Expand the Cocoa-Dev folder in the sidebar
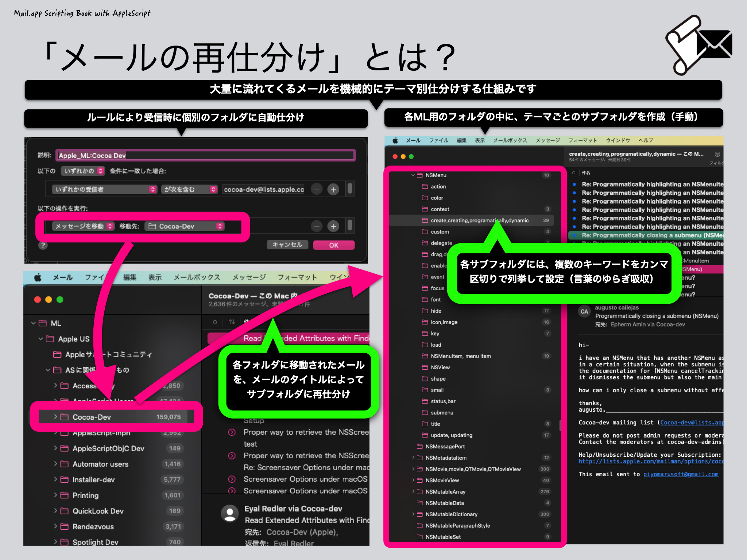The width and height of the screenshot is (747, 560). pos(55,417)
